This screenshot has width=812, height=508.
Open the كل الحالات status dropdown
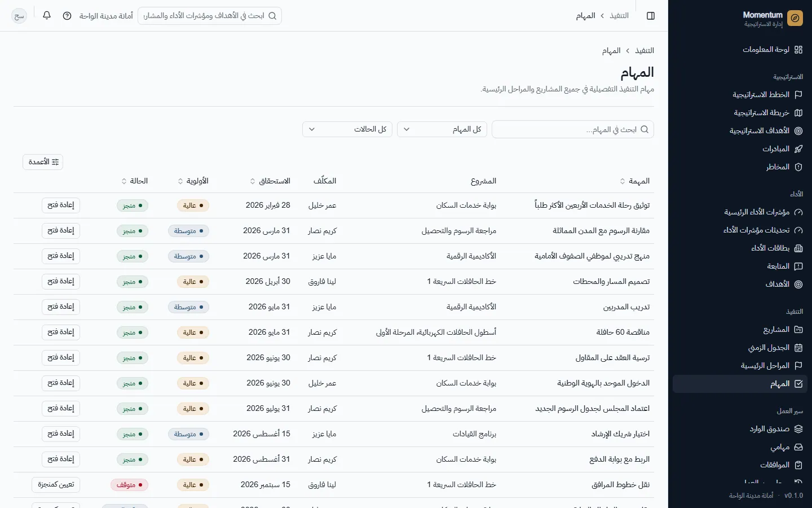pos(347,129)
